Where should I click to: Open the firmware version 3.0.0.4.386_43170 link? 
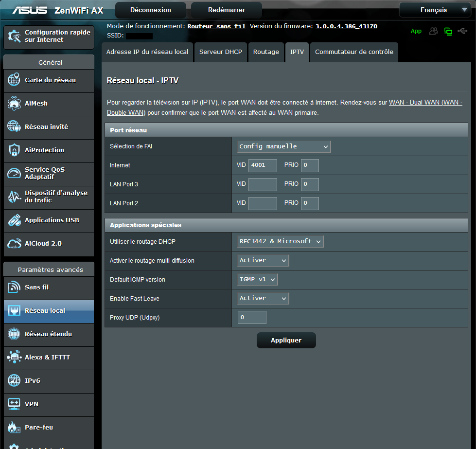[346, 26]
